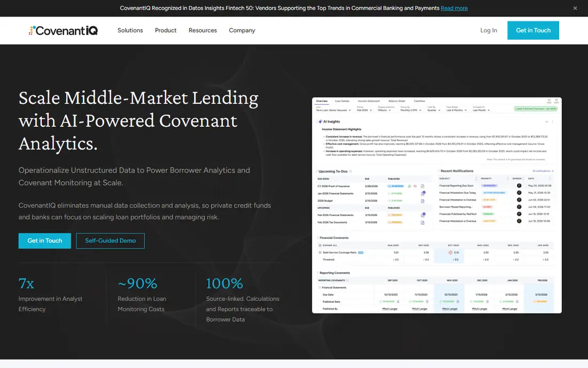
Task: Click thumbs-up on CY 2026 Proof of Insurance
Action: 409,186
